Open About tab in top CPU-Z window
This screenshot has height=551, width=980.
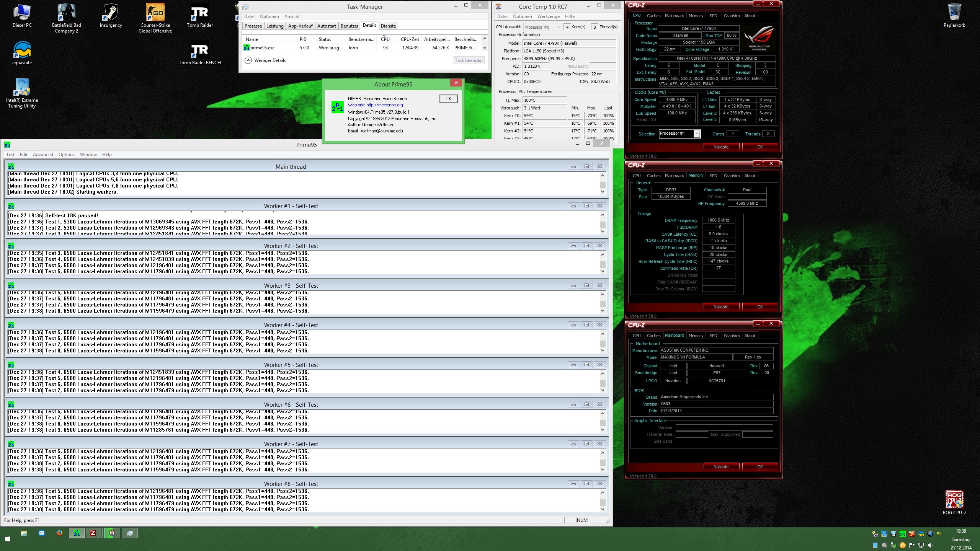click(750, 16)
